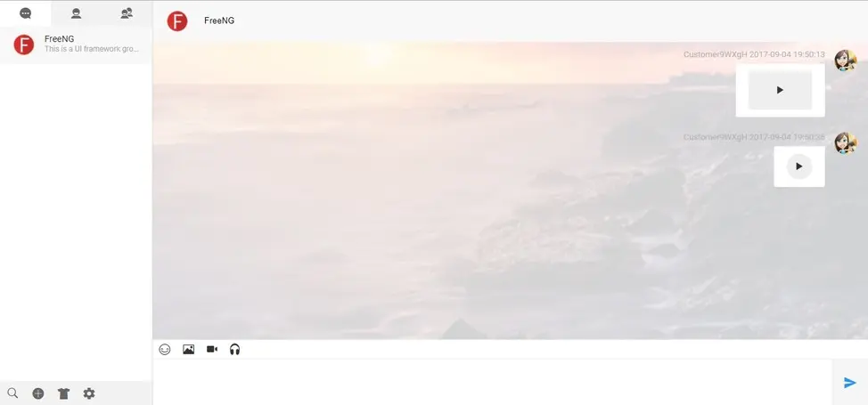Image resolution: width=868 pixels, height=405 pixels.
Task: Open the emoji picker
Action: pyautogui.click(x=164, y=349)
